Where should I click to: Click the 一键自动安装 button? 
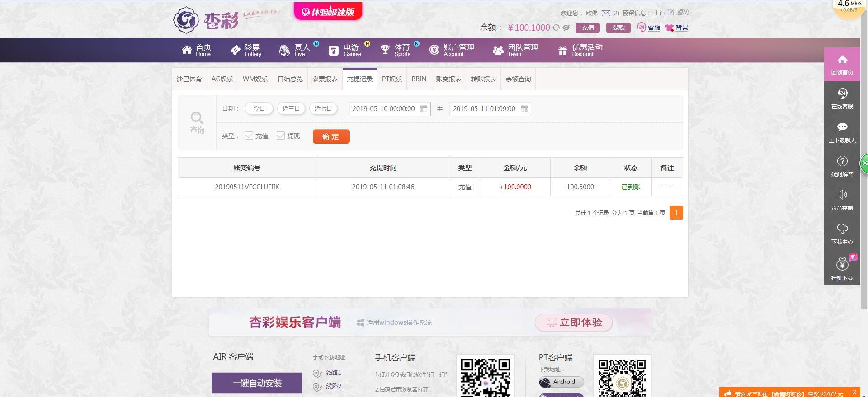(x=257, y=383)
